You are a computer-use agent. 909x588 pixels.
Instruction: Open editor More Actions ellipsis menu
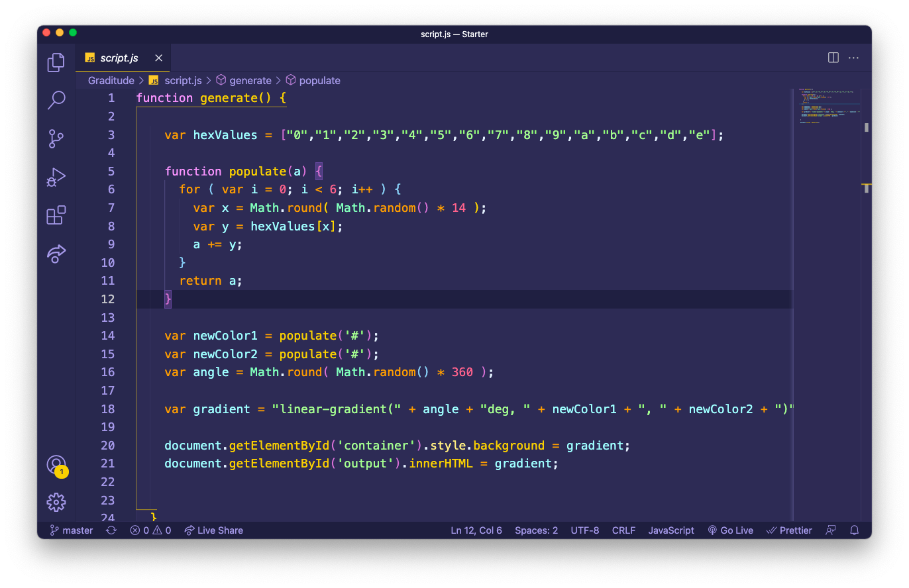(x=854, y=58)
